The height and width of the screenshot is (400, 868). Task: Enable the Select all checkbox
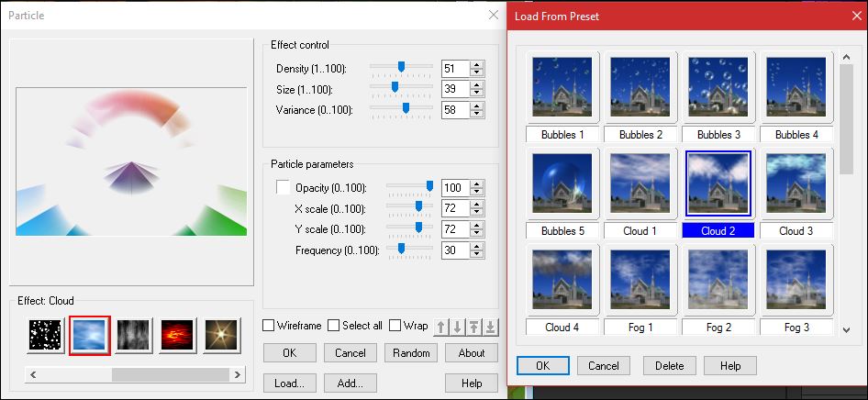click(x=333, y=326)
